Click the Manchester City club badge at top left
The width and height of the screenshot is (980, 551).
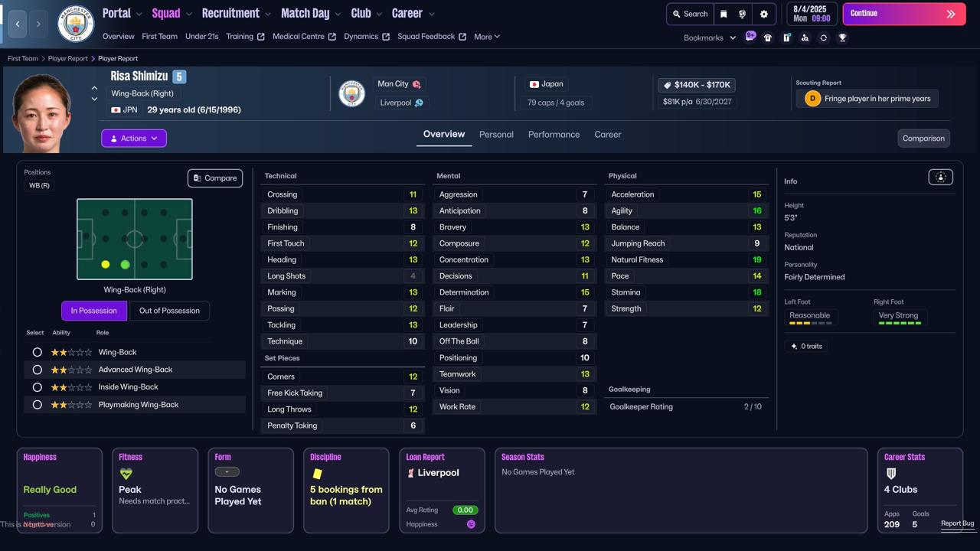click(x=76, y=24)
